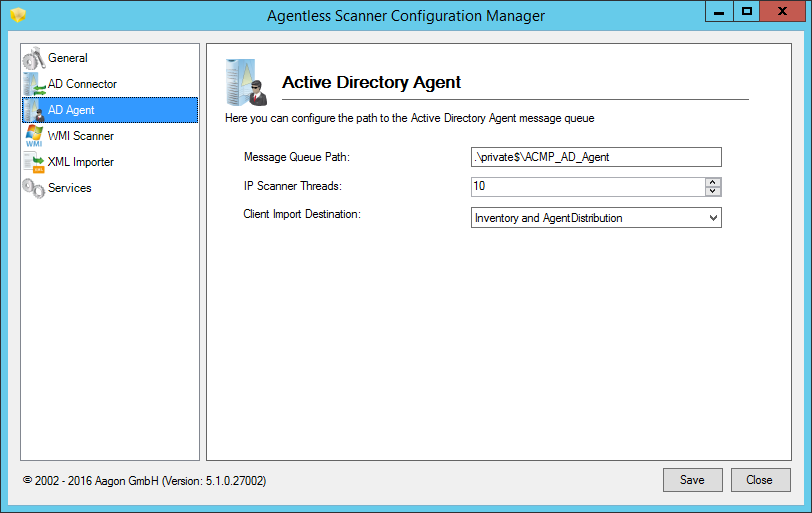Click the Active Directory Agent header icon
Image resolution: width=812 pixels, height=513 pixels.
pyautogui.click(x=246, y=83)
